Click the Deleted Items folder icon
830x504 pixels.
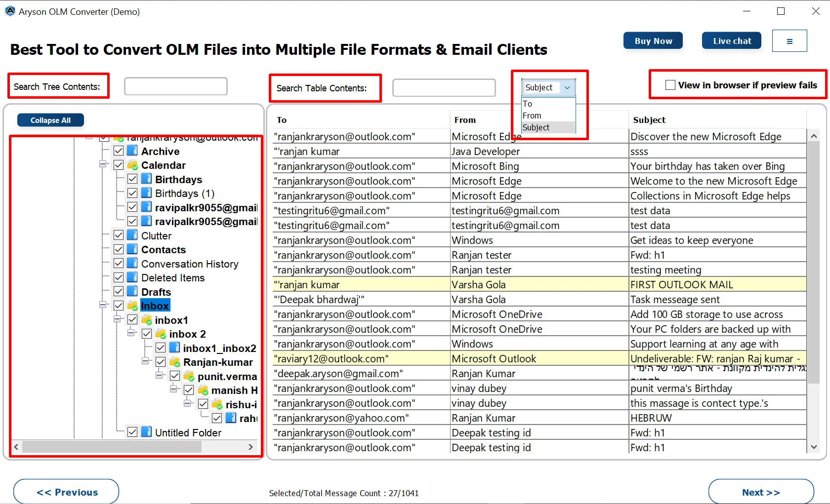(x=132, y=277)
